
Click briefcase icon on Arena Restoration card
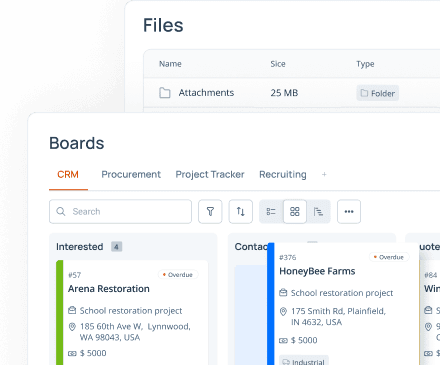(72, 310)
